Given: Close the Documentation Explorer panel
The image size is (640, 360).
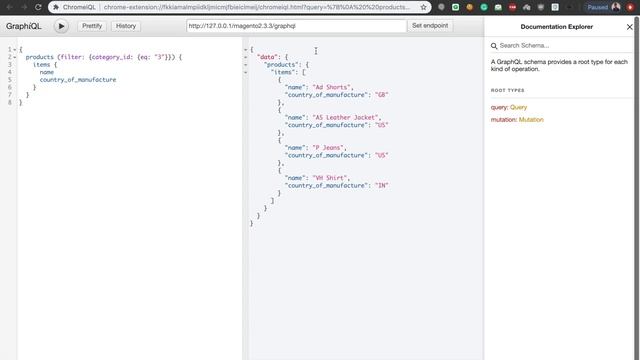Looking at the screenshot, I should click(x=629, y=27).
